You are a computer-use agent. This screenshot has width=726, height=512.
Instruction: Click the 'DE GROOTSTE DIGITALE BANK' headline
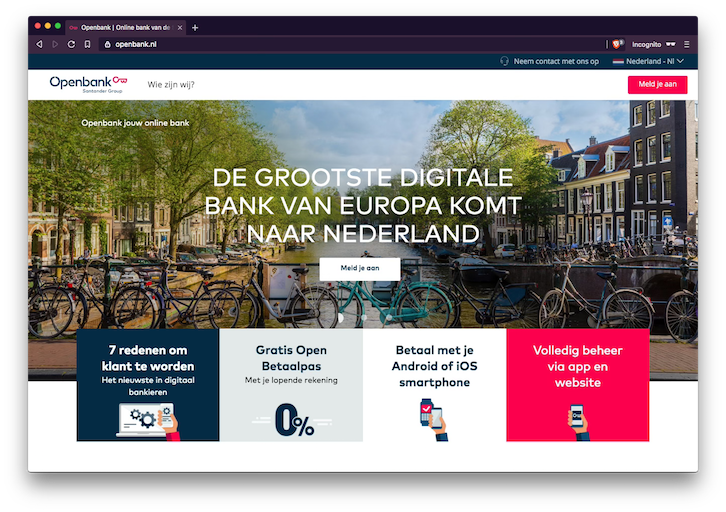tap(363, 206)
